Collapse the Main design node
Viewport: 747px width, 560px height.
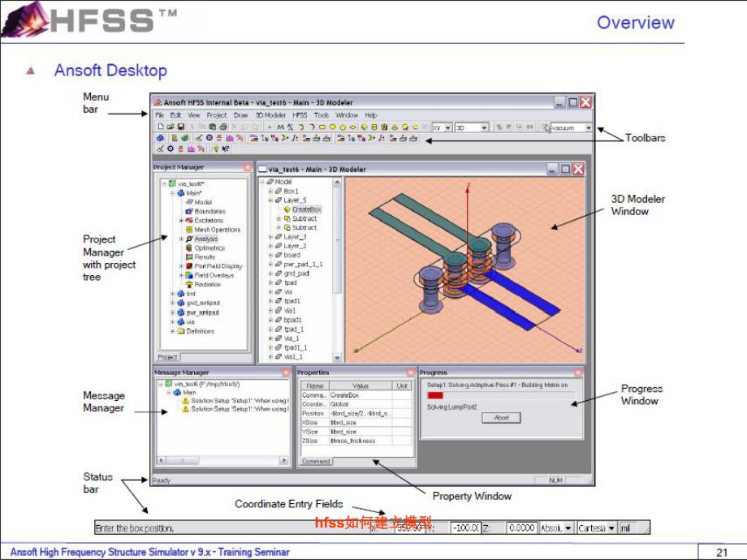[172, 193]
